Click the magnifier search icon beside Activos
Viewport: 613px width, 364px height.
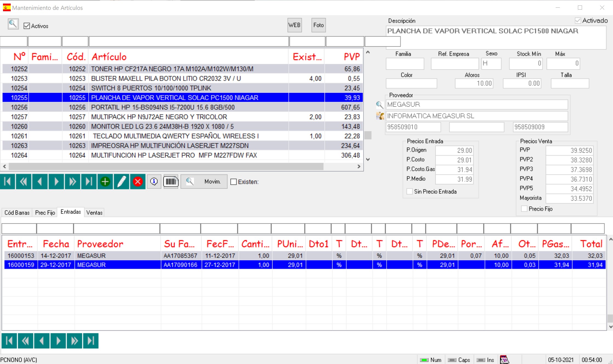tap(13, 24)
